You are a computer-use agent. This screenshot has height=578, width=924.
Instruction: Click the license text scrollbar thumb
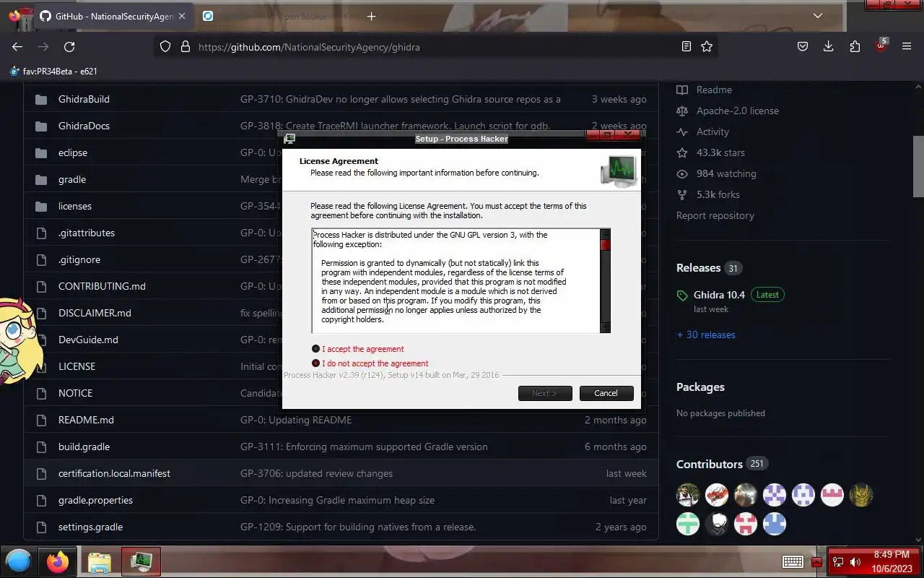click(x=605, y=246)
